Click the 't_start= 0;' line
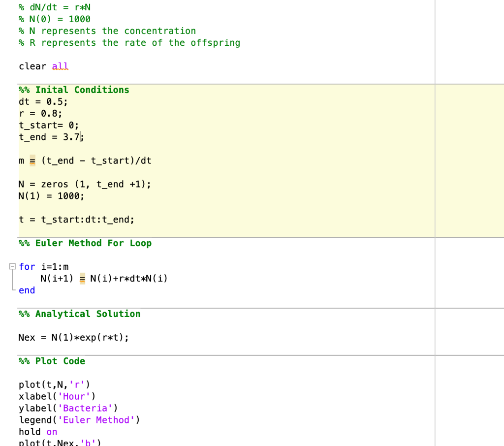This screenshot has height=446, width=504. coord(49,125)
